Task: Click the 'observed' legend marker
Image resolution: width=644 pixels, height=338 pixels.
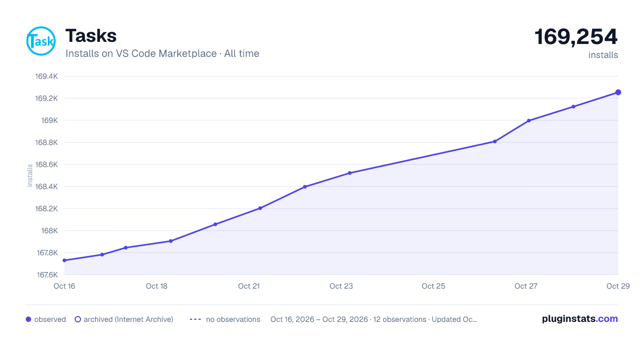Action: pyautogui.click(x=28, y=319)
